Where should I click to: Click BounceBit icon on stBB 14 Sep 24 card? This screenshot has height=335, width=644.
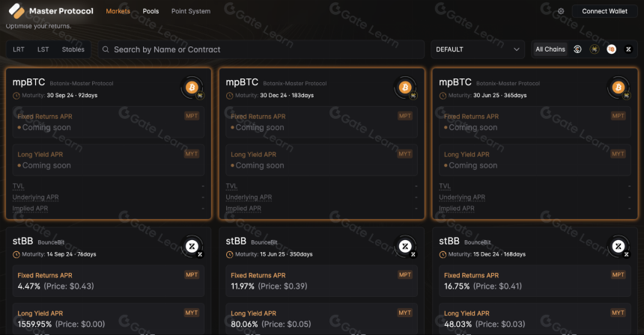[192, 246]
